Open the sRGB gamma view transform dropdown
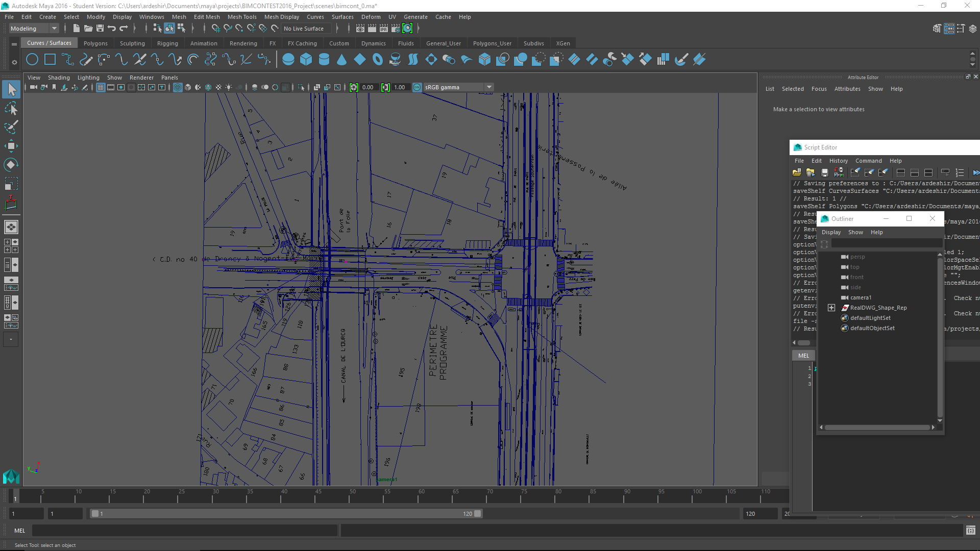Screen dimensions: 980x551 [489, 87]
